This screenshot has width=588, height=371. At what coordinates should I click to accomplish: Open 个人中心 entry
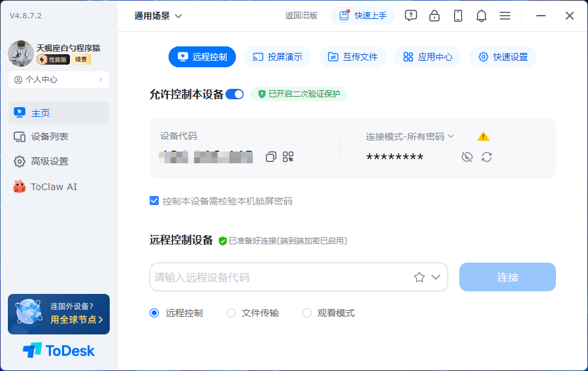click(x=59, y=80)
